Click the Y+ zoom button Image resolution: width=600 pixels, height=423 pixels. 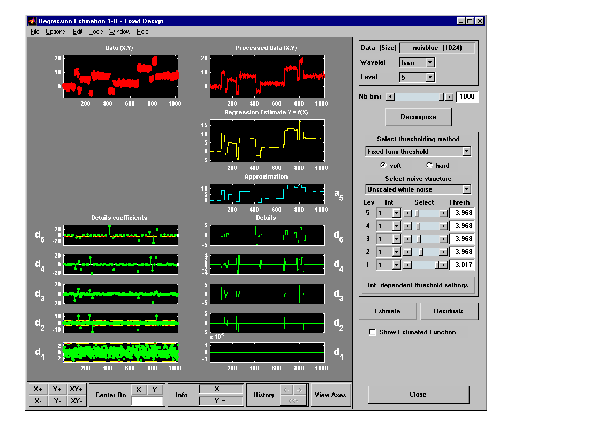click(x=56, y=389)
